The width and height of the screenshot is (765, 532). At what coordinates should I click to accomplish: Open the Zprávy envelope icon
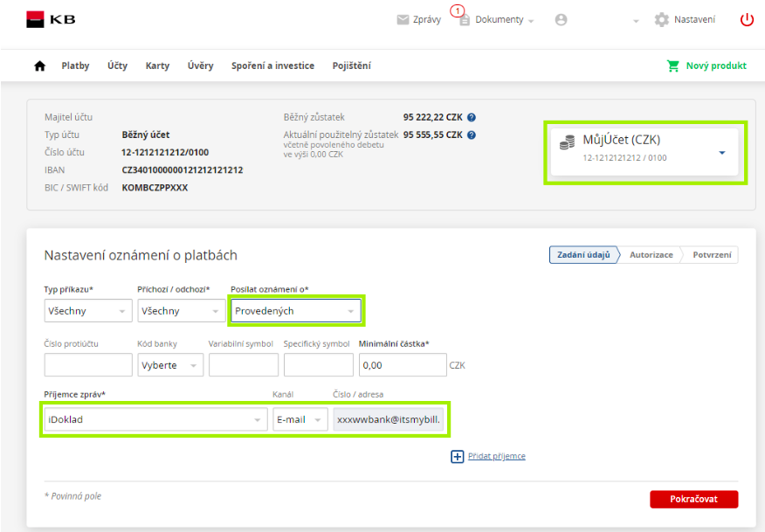[x=403, y=19]
